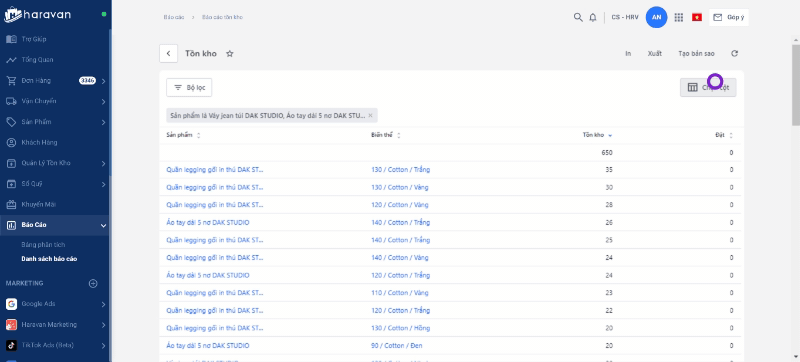Expand Quản Lý Tồn Kho chevron
The width and height of the screenshot is (800, 362).
tap(103, 163)
